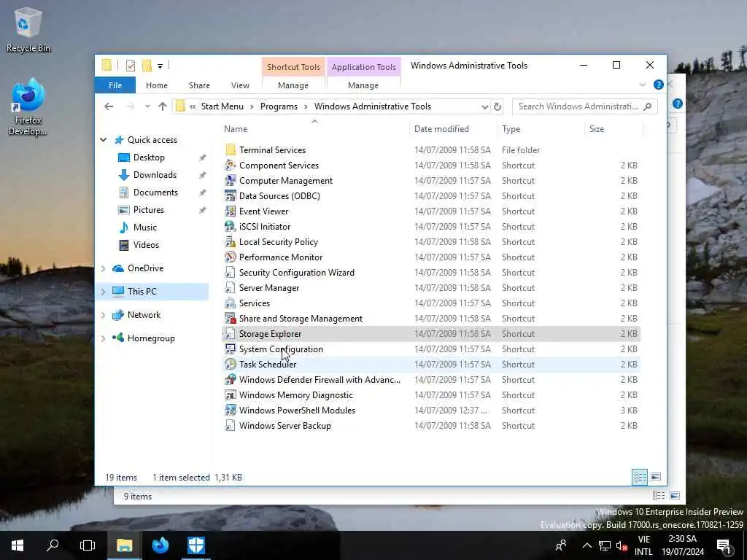Click the Windows Memory Diagnostic icon

231,394
